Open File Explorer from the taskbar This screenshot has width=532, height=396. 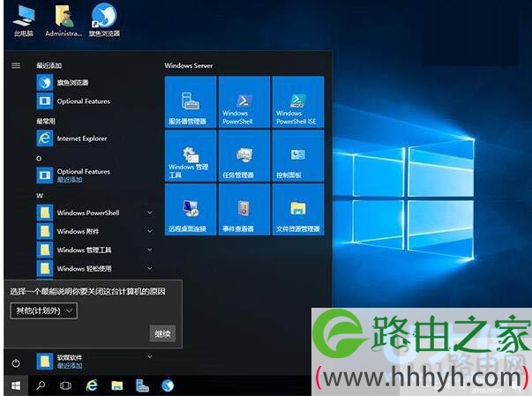tap(117, 385)
